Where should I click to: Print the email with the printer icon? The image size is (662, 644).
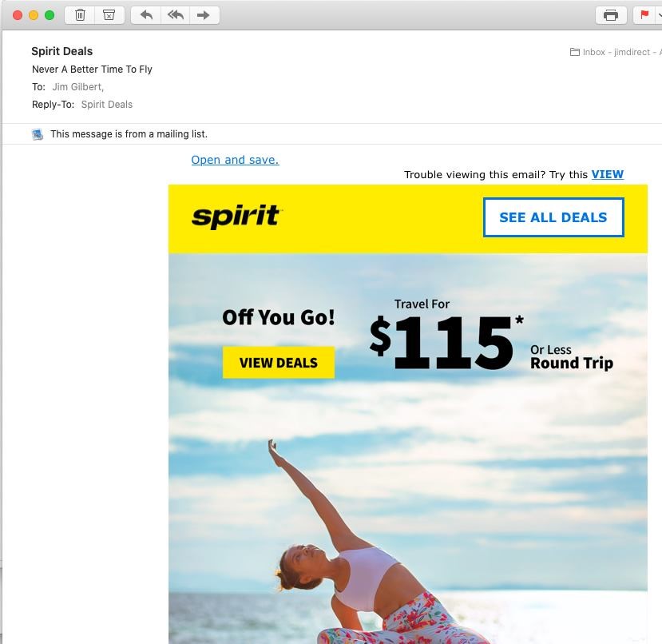(x=610, y=15)
